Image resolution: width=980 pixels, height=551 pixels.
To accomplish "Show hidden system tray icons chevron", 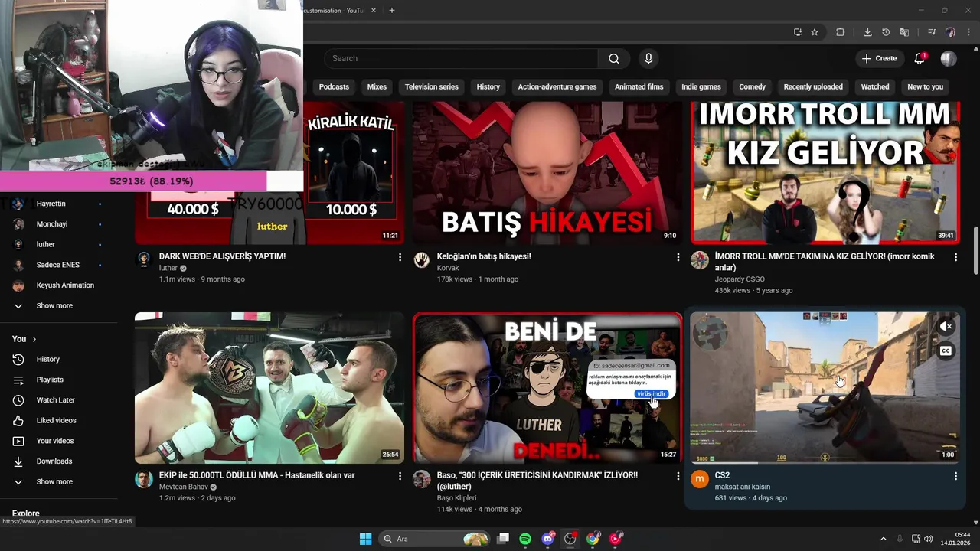I will pyautogui.click(x=883, y=539).
